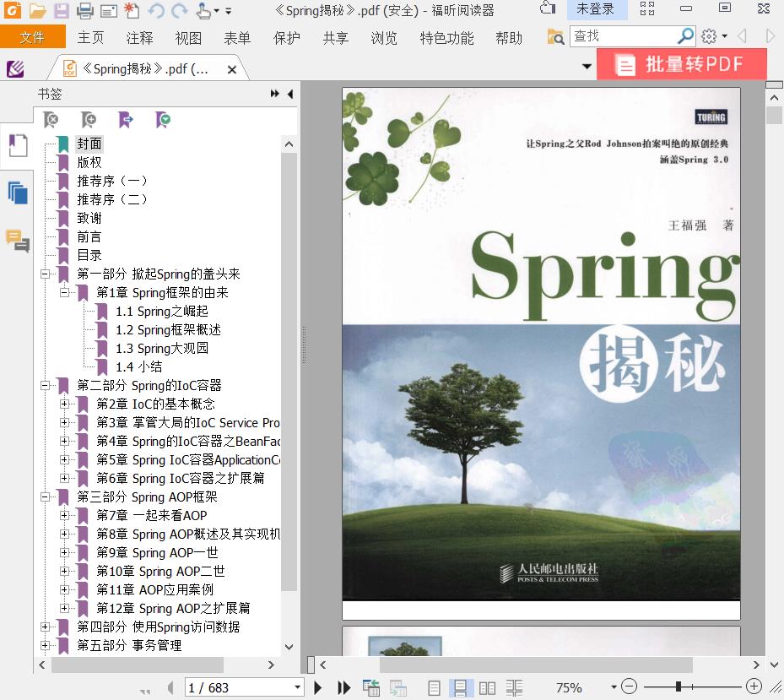Jump to last page with the double arrow
The image size is (784, 700).
point(344,687)
